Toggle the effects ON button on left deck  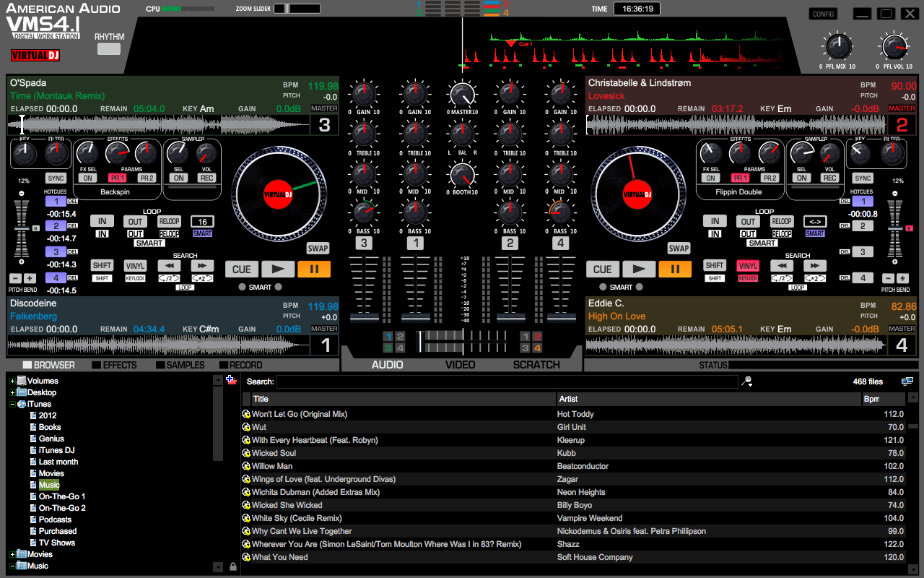tap(87, 178)
